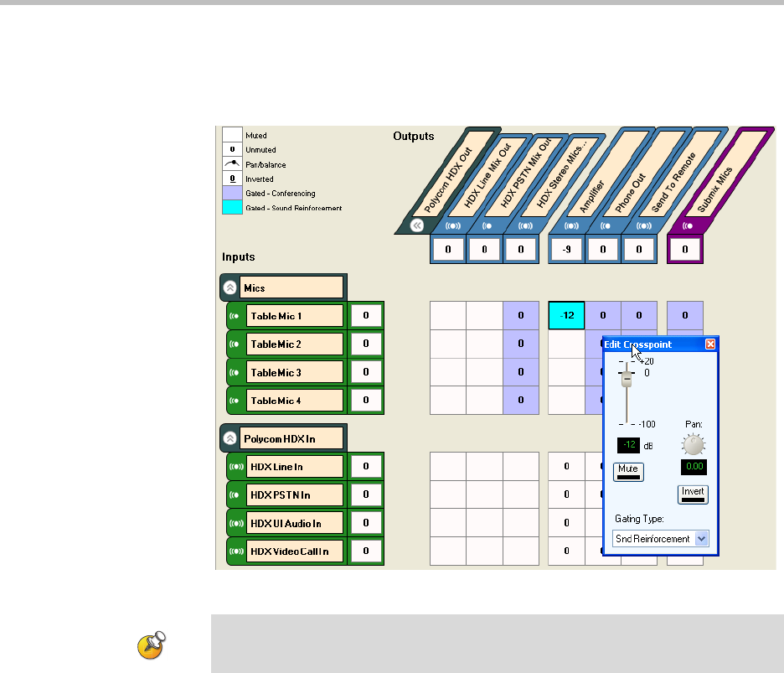Viewport: 784px width, 673px height.
Task: Click the Table Mic 4 mono icon
Action: (235, 401)
